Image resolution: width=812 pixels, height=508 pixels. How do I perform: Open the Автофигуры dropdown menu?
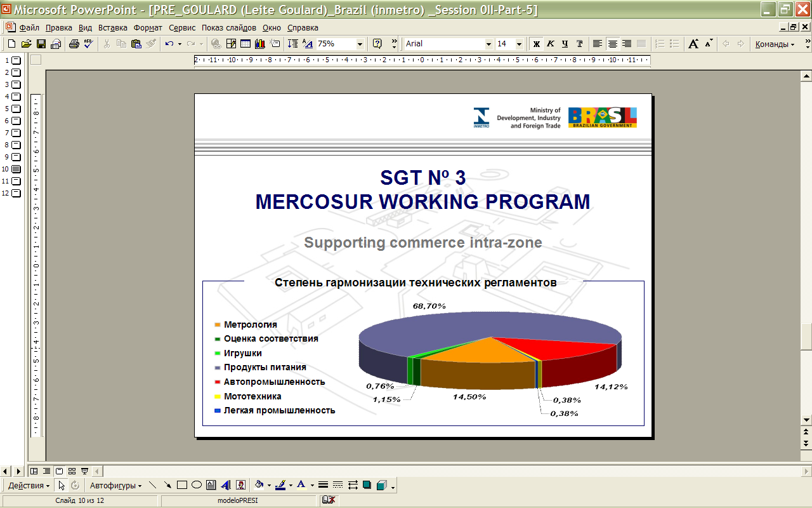(115, 485)
